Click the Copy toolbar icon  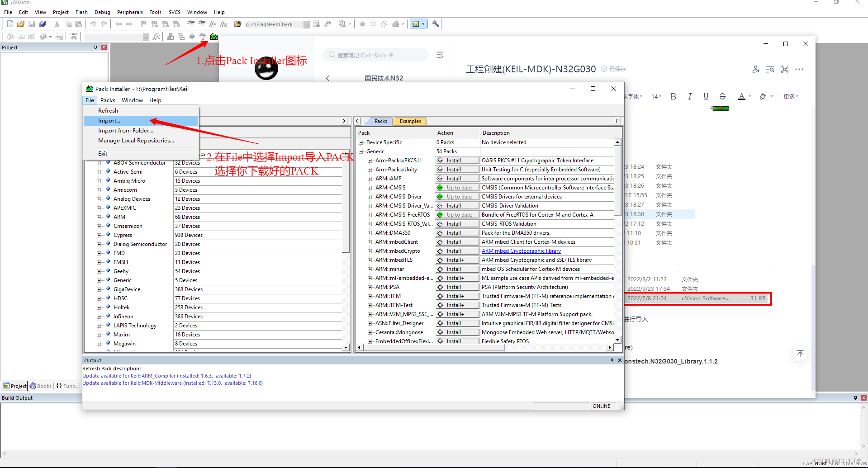pyautogui.click(x=68, y=24)
